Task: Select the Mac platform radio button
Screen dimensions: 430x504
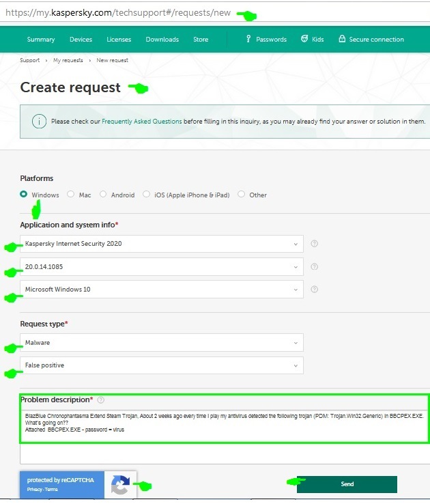Action: 71,194
